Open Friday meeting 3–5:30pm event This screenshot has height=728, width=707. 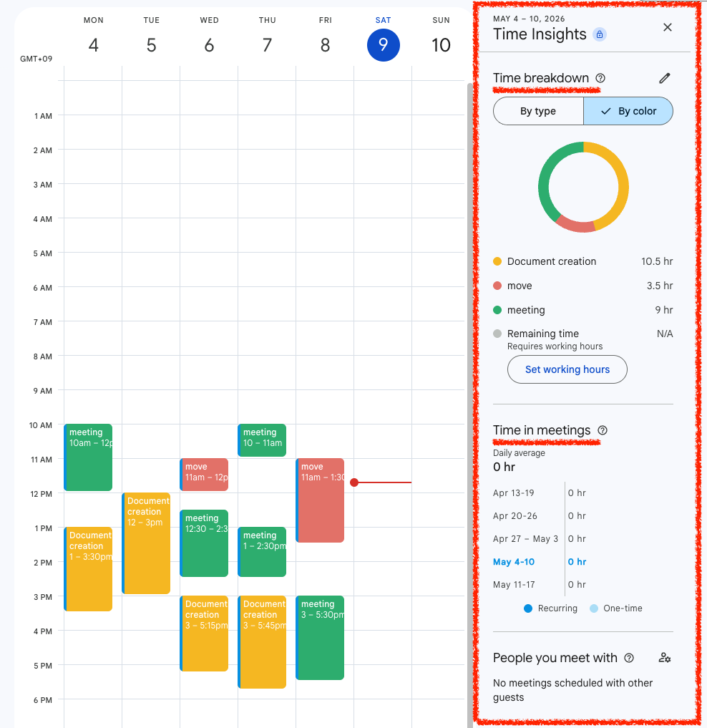coord(321,638)
